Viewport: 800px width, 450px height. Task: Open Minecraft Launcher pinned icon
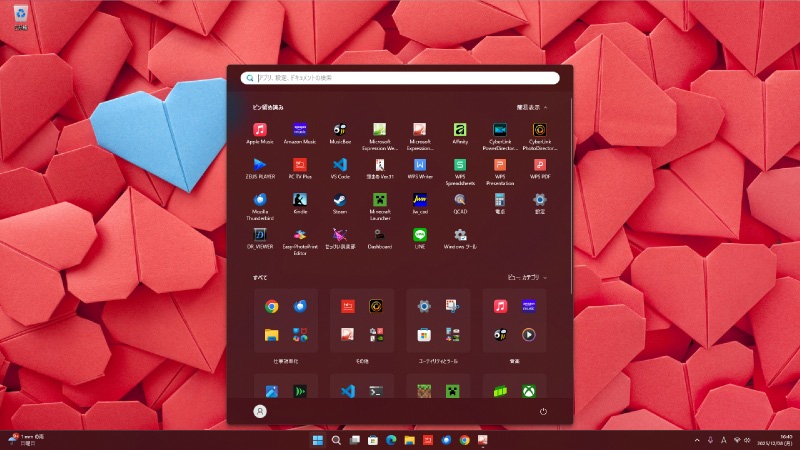pos(379,200)
